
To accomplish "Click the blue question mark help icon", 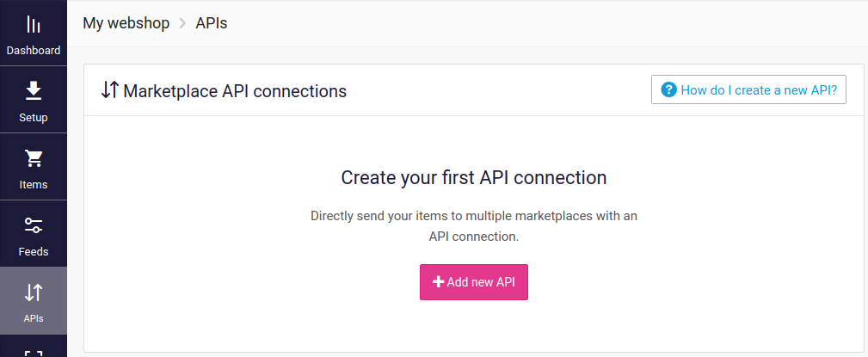I will click(668, 89).
